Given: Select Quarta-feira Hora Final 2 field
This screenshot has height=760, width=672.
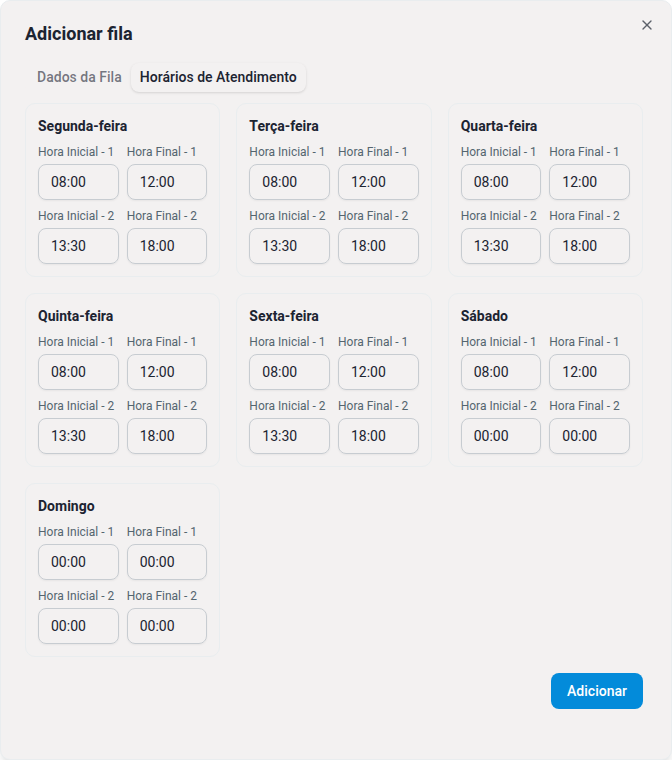Looking at the screenshot, I should coord(589,246).
